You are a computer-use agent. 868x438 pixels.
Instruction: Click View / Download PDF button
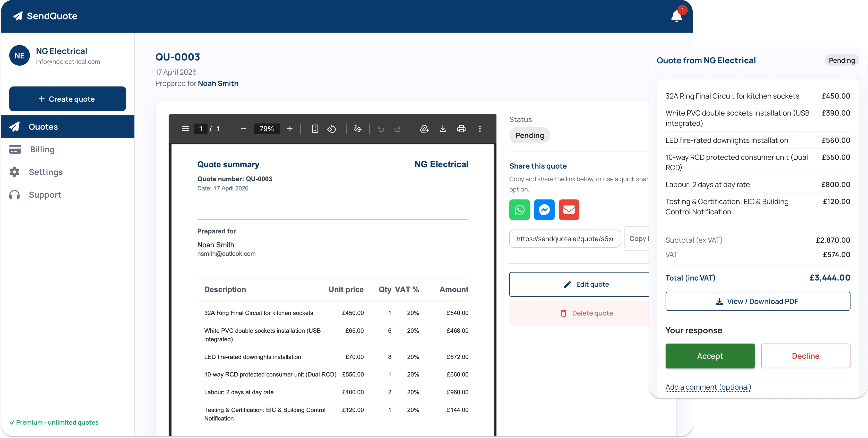pos(758,301)
